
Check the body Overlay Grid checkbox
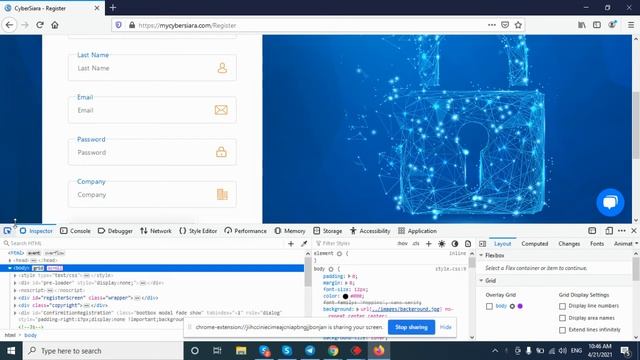[x=489, y=306]
